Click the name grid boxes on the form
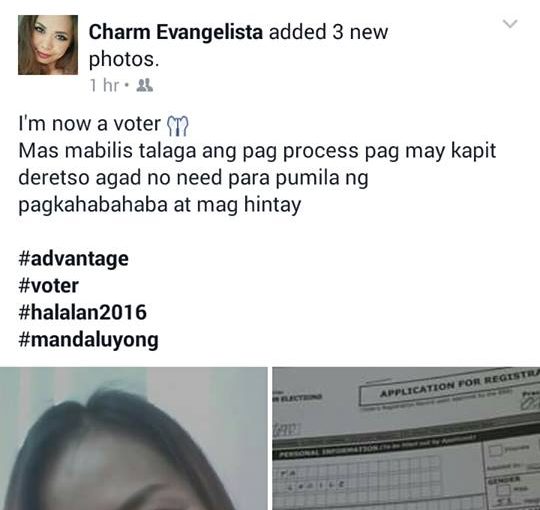Image resolution: width=540 pixels, height=510 pixels. pyautogui.click(x=358, y=476)
